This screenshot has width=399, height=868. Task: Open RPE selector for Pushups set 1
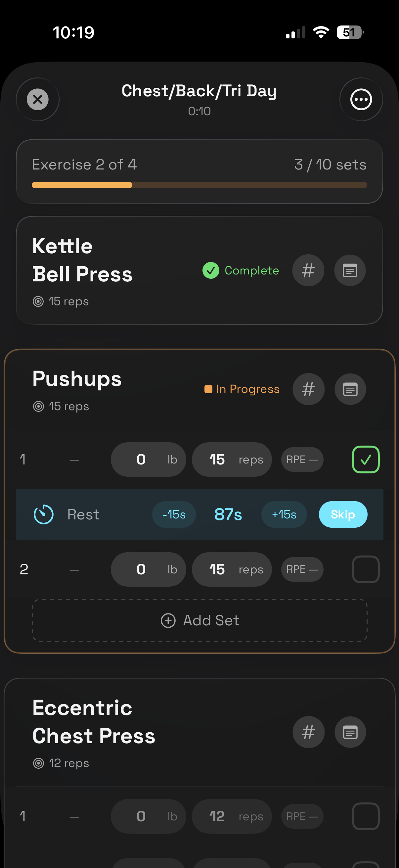click(302, 459)
